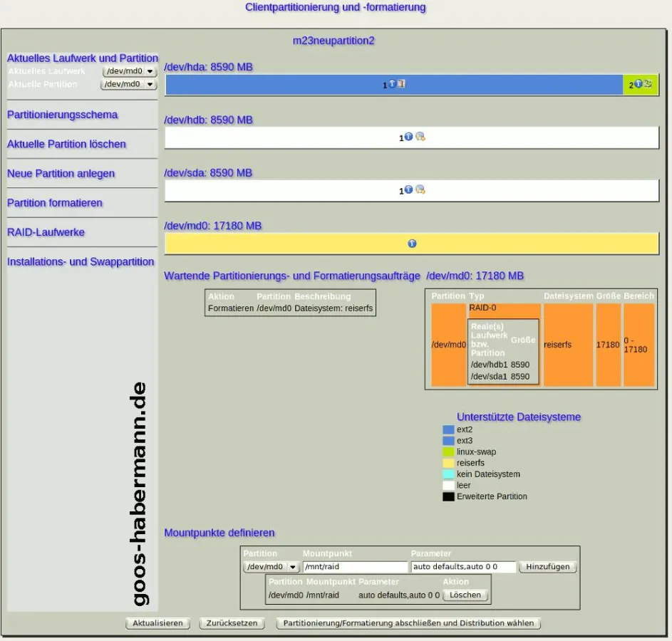Open the Partition dropdown under Mountpunkte definieren
This screenshot has width=672, height=641.
(272, 567)
